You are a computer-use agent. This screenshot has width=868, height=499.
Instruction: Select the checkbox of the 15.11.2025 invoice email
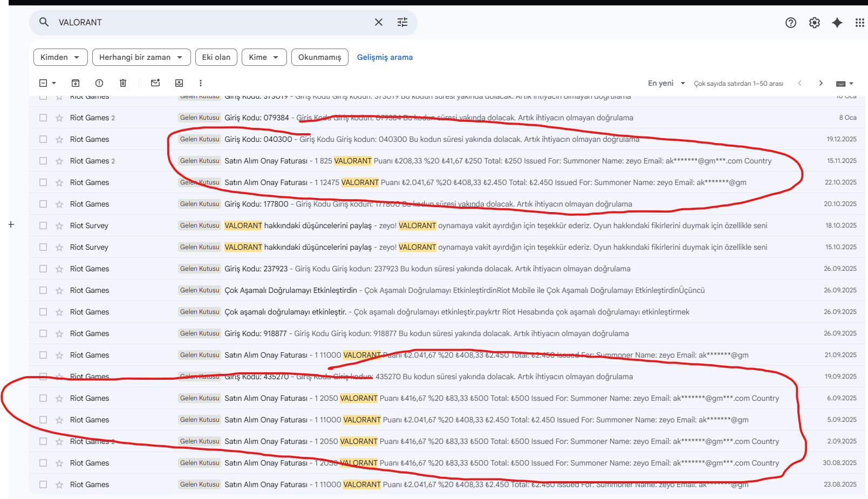(x=43, y=161)
